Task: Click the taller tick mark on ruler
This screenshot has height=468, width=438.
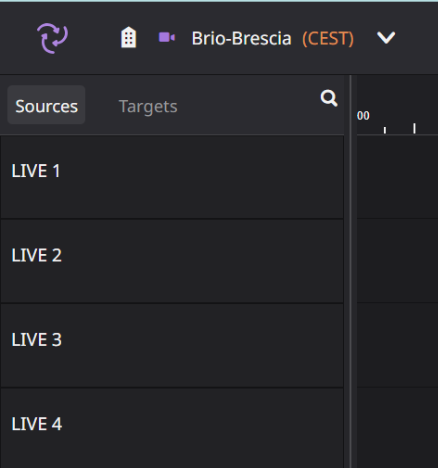Action: [x=414, y=128]
